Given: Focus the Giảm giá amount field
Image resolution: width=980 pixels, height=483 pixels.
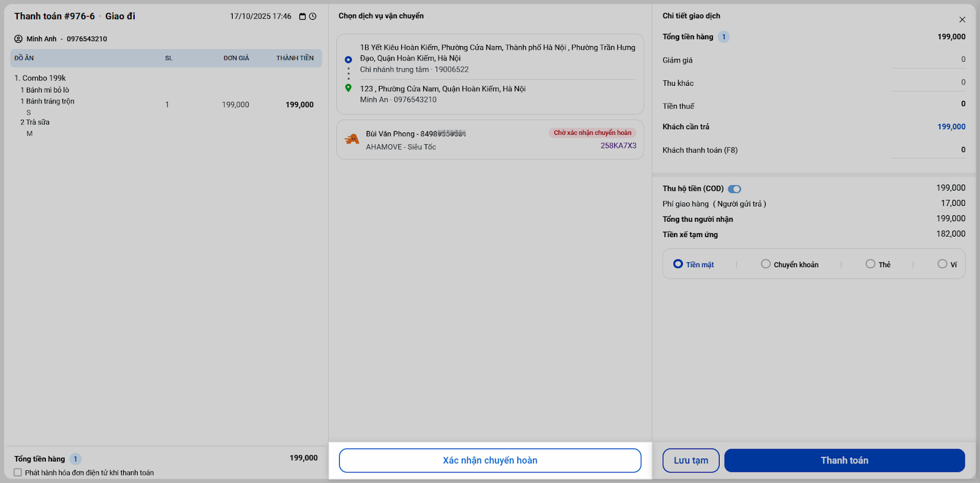Looking at the screenshot, I should 929,60.
